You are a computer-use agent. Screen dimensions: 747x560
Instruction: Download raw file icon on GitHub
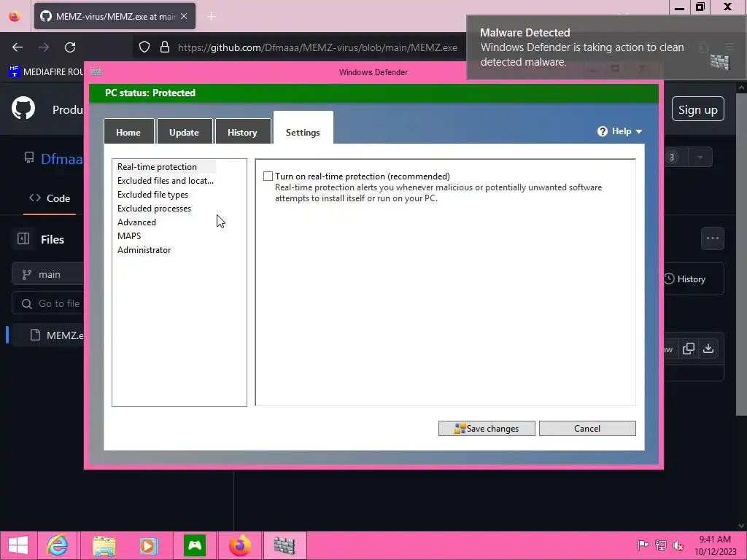pos(708,349)
